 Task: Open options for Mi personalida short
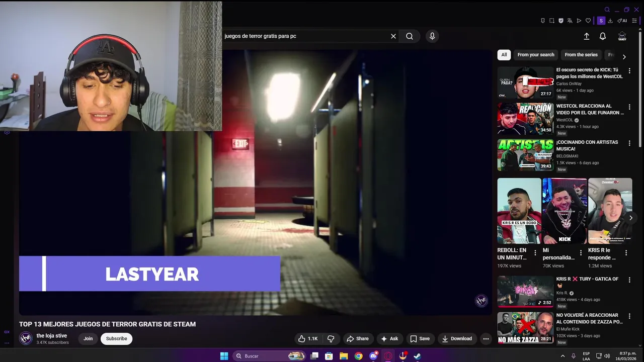(x=581, y=253)
